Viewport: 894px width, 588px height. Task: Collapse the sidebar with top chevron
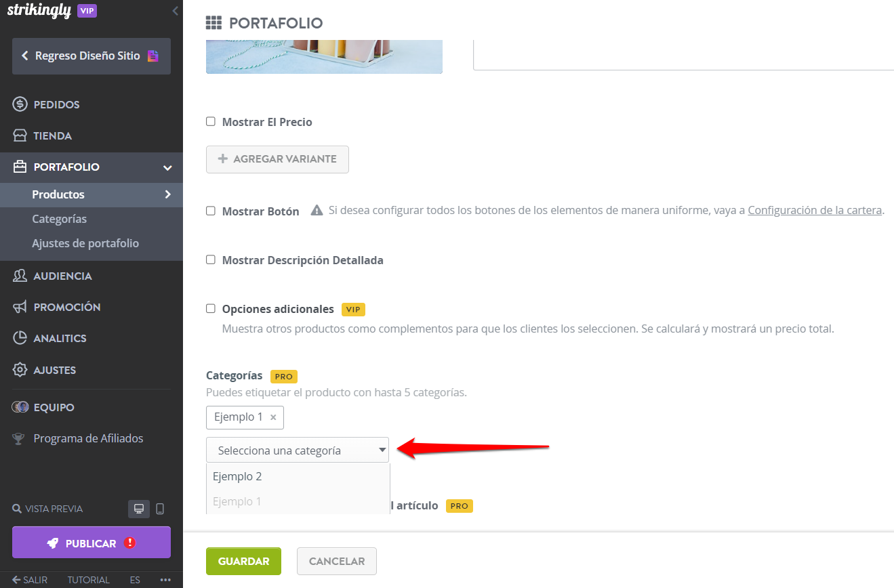point(176,11)
